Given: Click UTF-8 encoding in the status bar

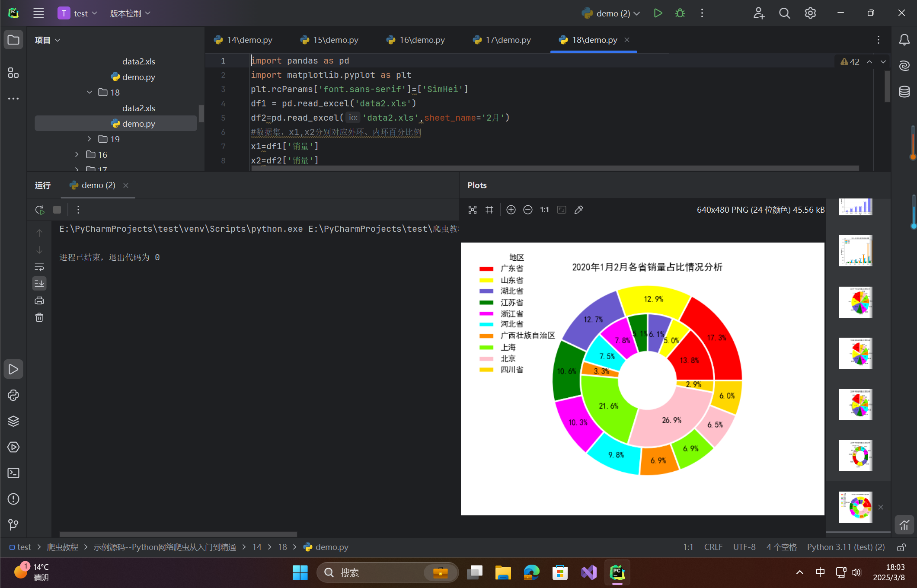Looking at the screenshot, I should 744,547.
